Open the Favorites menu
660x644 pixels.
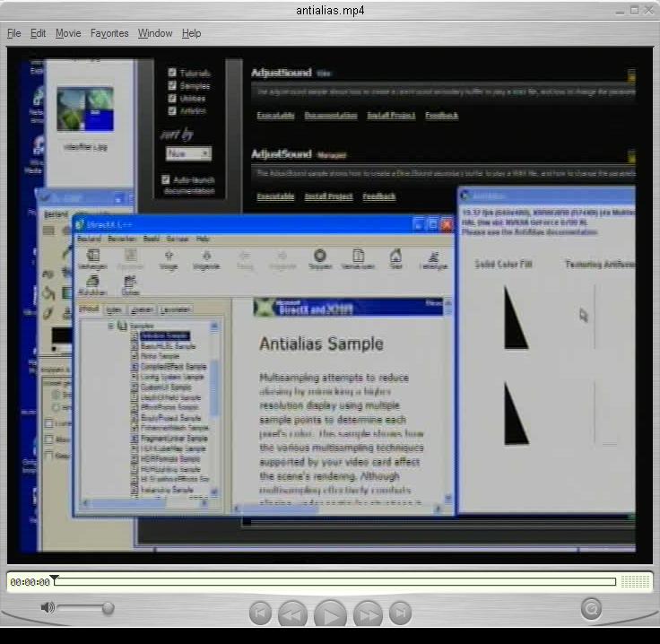coord(109,33)
